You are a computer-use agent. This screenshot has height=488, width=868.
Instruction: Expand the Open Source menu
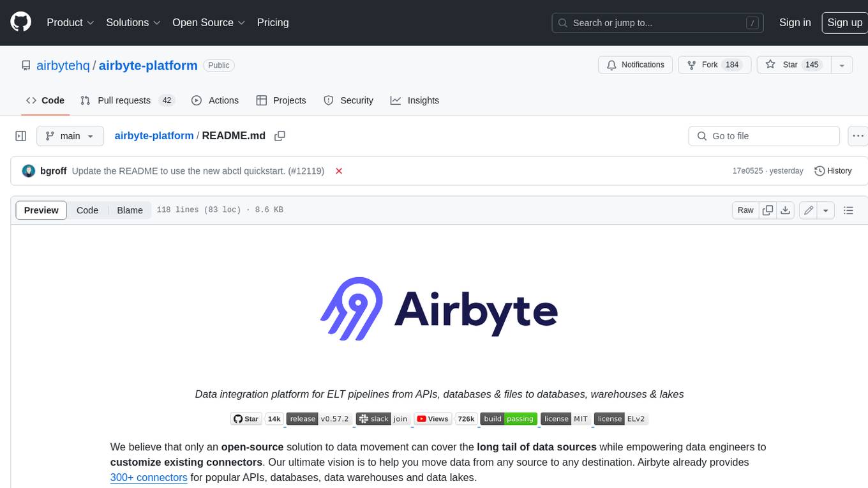[209, 22]
